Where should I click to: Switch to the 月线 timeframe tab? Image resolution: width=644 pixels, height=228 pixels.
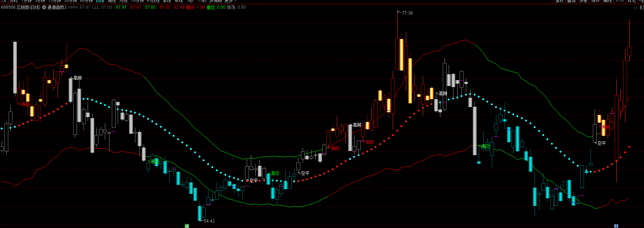(x=123, y=1)
